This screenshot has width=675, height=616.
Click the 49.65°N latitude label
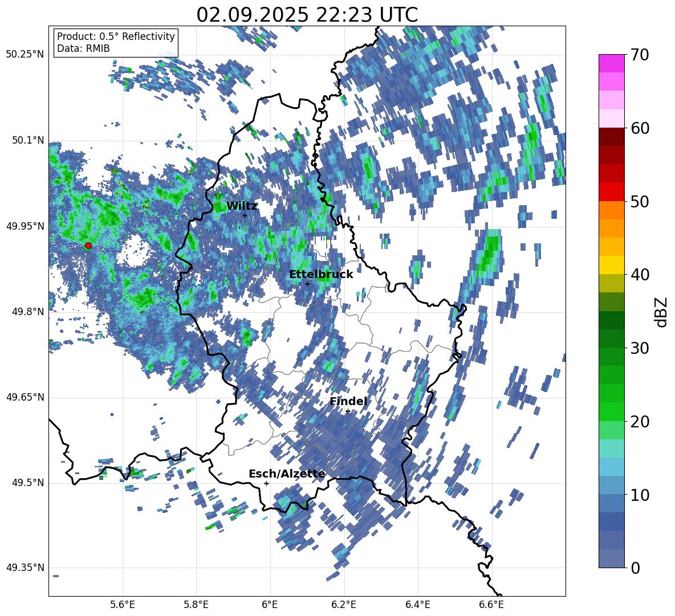pyautogui.click(x=25, y=397)
